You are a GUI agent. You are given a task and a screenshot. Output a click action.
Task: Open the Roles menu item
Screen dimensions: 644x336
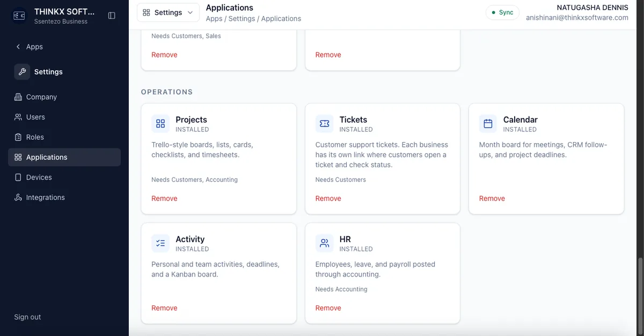(64, 137)
